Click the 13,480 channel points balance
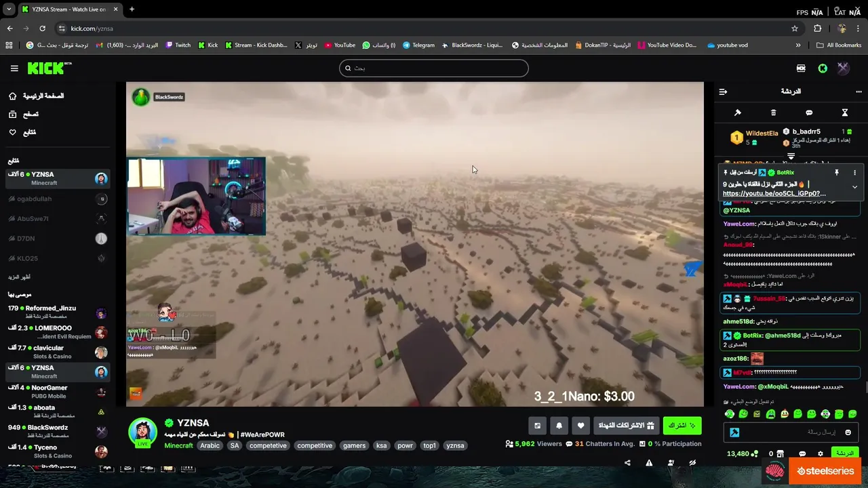The height and width of the screenshot is (488, 868). (x=742, y=454)
